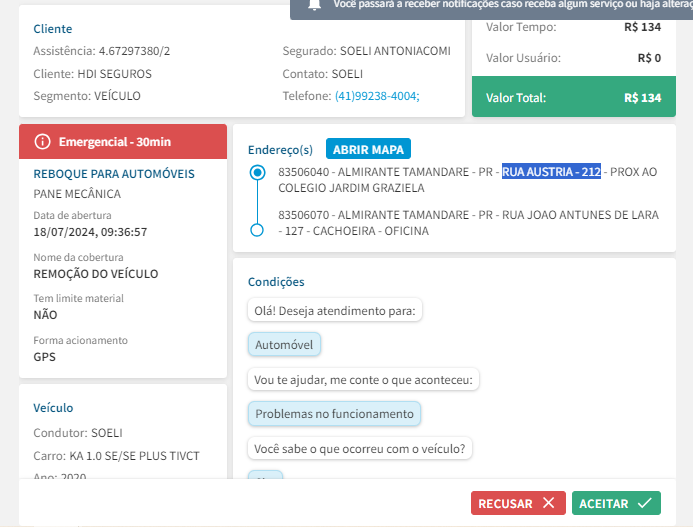Click the Valor Tempo R$ 134 amount

642,27
